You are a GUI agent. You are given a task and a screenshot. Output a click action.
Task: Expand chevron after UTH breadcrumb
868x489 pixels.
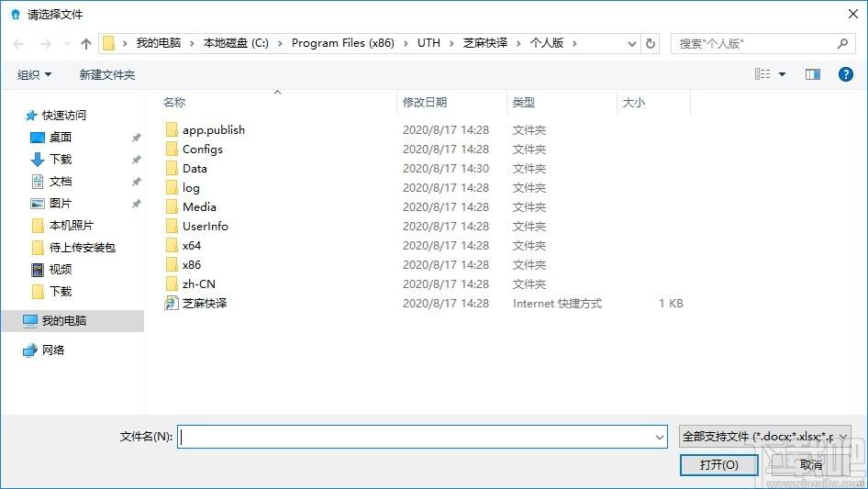[x=451, y=44]
